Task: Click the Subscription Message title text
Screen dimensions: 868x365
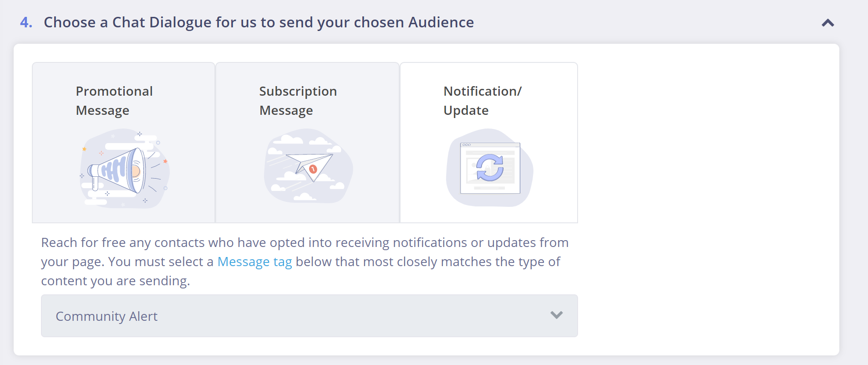Action: point(298,101)
